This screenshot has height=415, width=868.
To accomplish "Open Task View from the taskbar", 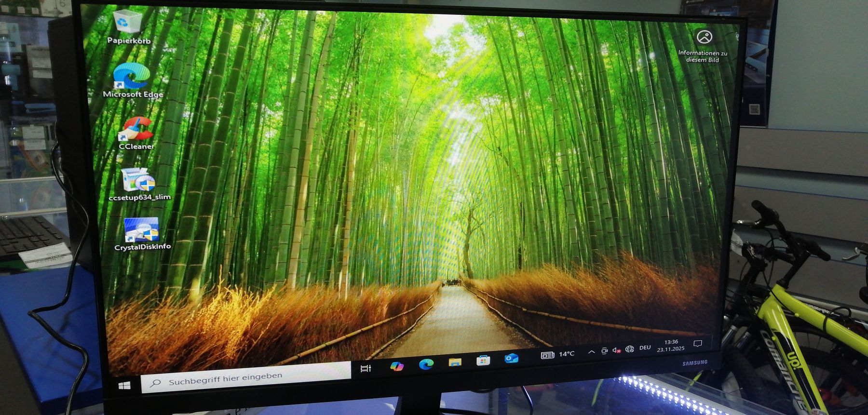I will click(x=366, y=369).
